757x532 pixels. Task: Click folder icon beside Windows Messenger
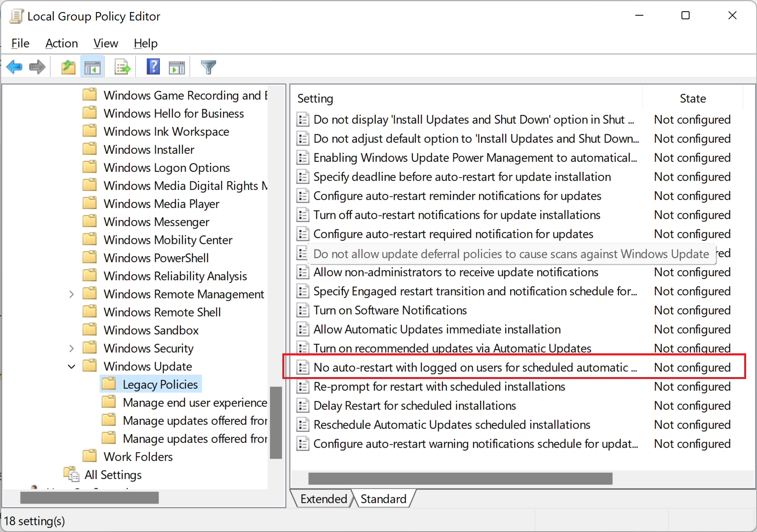point(90,221)
